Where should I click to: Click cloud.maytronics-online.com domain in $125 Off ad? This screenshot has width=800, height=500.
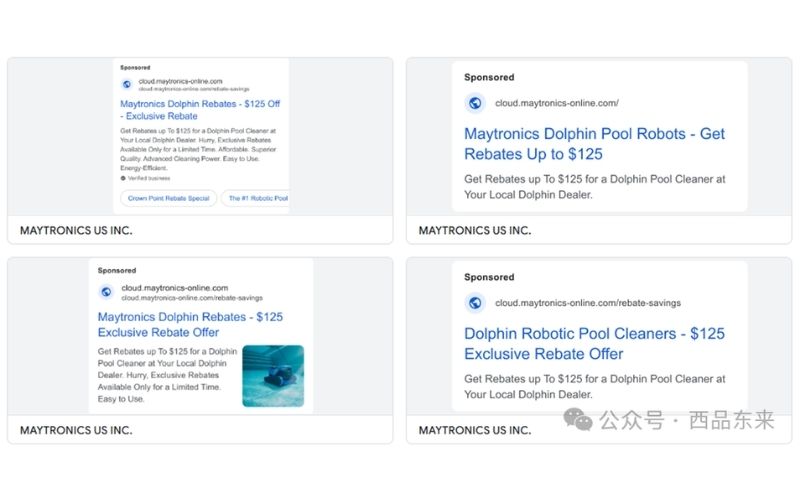[x=180, y=81]
